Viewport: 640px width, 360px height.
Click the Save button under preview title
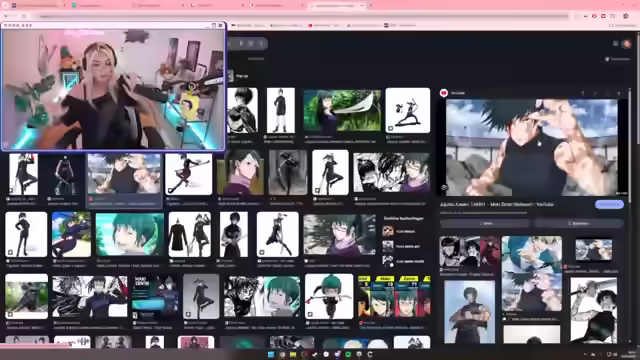(x=579, y=223)
